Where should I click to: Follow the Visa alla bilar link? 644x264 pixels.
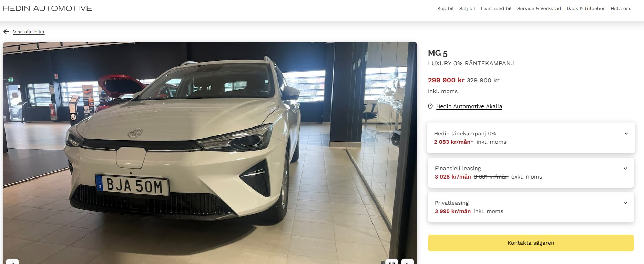(x=29, y=32)
